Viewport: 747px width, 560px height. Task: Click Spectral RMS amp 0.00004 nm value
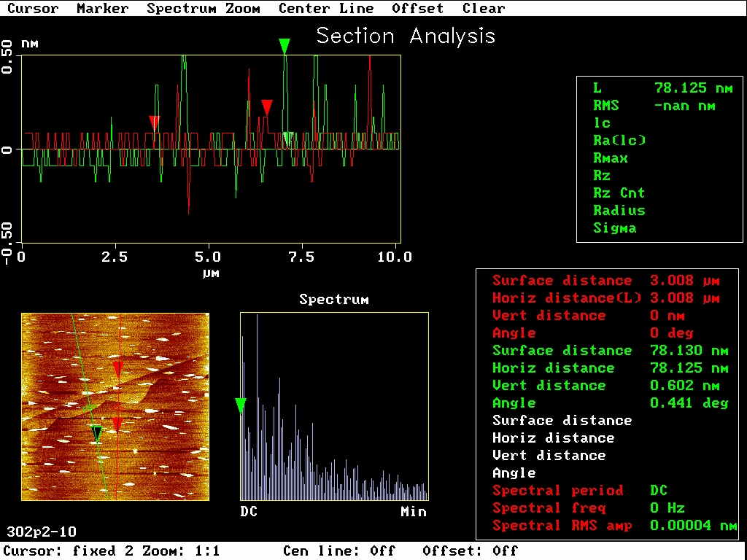tap(693, 526)
